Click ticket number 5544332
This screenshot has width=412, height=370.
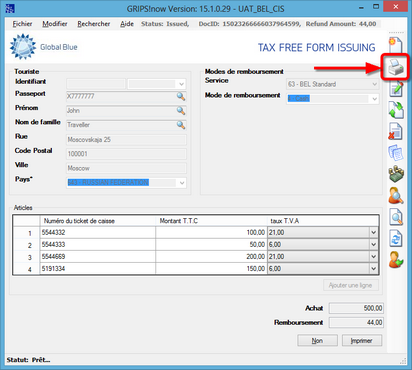click(x=98, y=233)
